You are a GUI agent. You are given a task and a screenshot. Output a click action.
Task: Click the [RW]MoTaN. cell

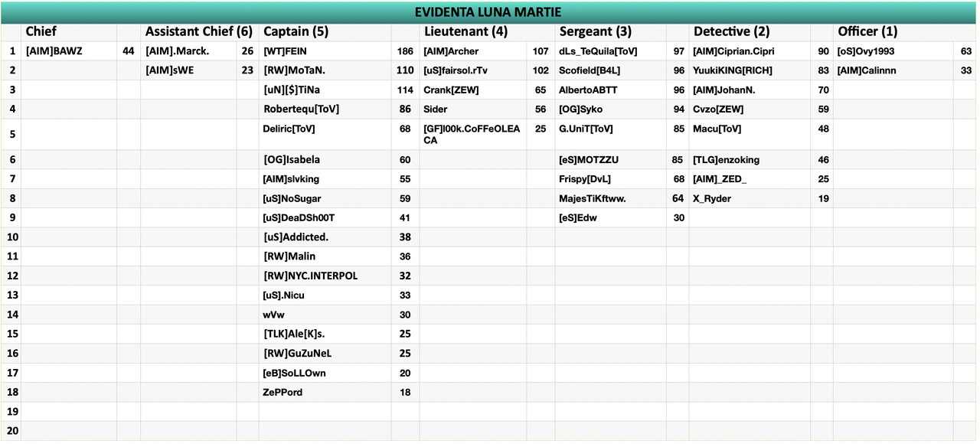click(325, 70)
